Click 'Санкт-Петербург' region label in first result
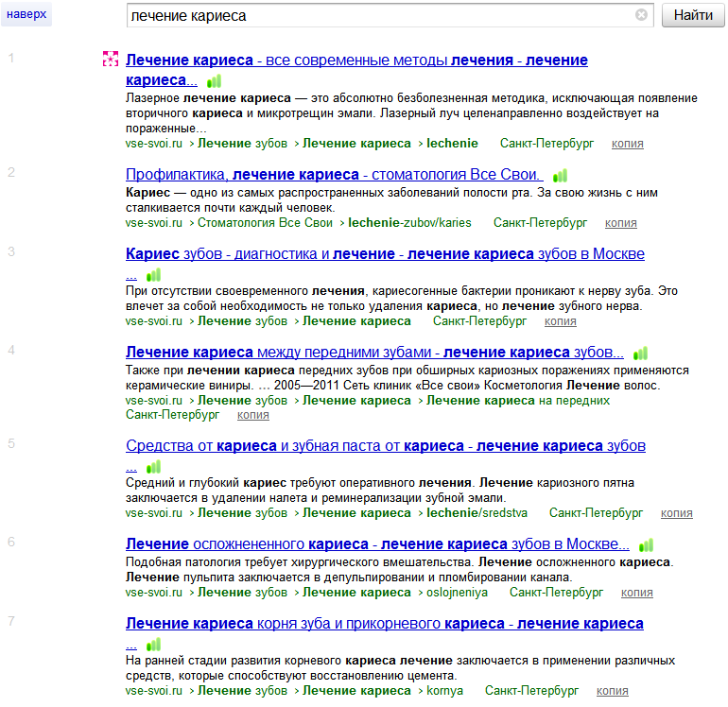The image size is (728, 707). (x=546, y=144)
